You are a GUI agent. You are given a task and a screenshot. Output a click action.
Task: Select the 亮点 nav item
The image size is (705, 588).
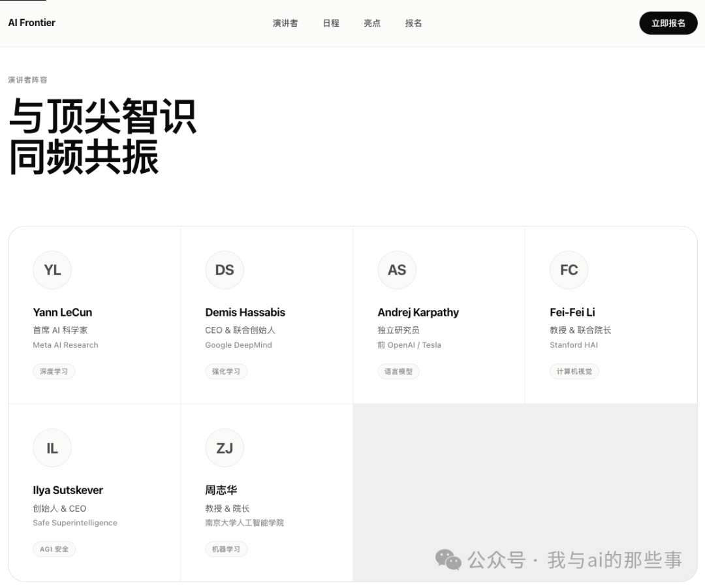[x=372, y=23]
